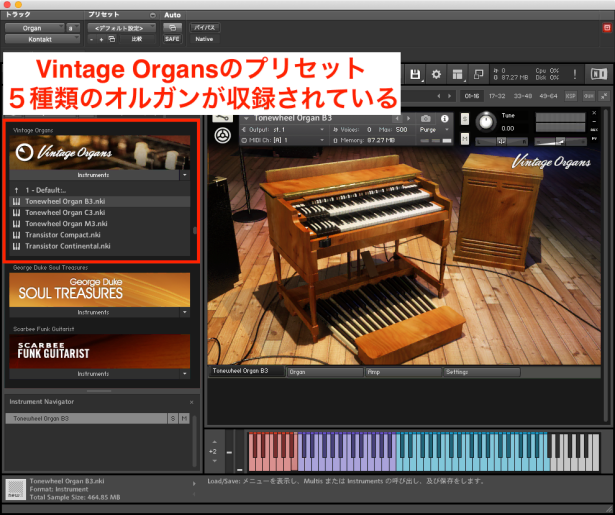
Task: Click the exclamation mark panic button
Action: point(575,74)
